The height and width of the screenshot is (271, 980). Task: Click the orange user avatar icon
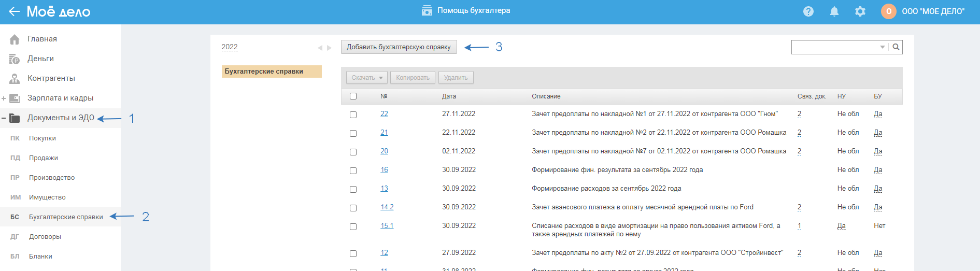click(888, 11)
